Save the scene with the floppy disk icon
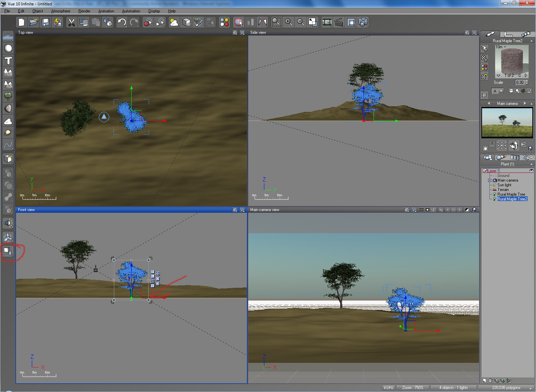536x392 pixels. 46,22
